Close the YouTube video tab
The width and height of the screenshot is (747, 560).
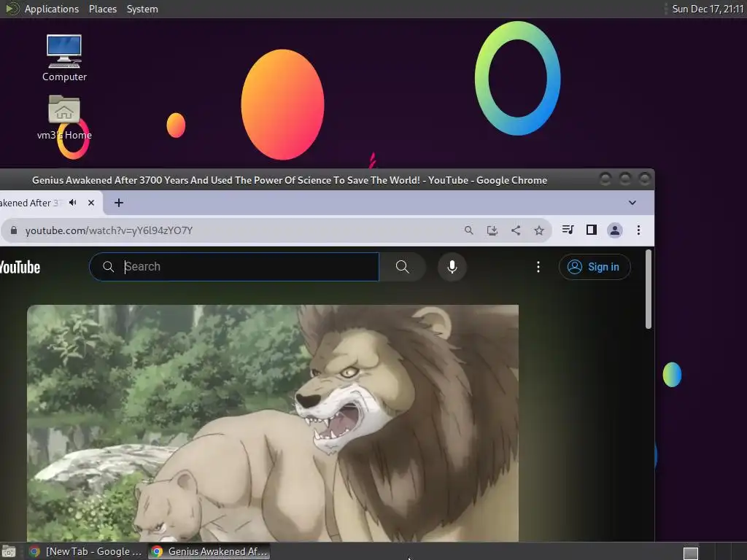click(x=91, y=203)
